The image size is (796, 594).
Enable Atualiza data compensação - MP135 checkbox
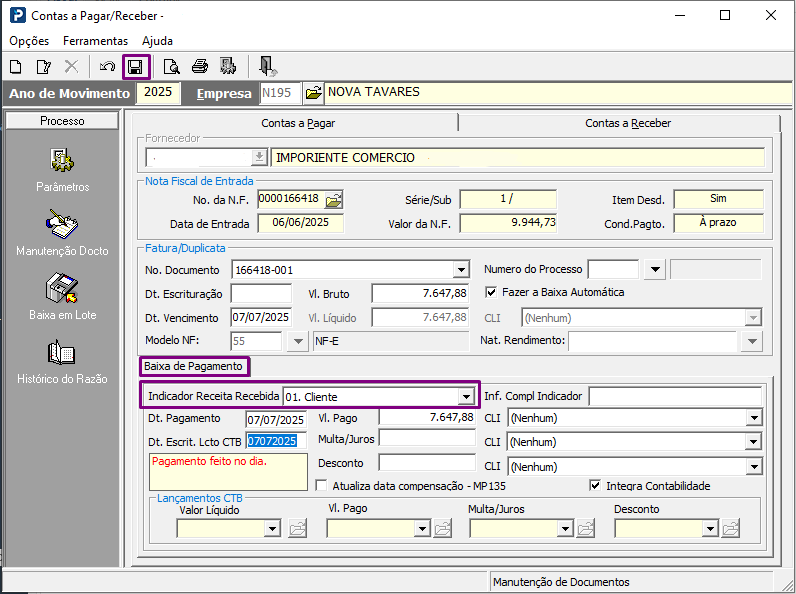tap(322, 486)
